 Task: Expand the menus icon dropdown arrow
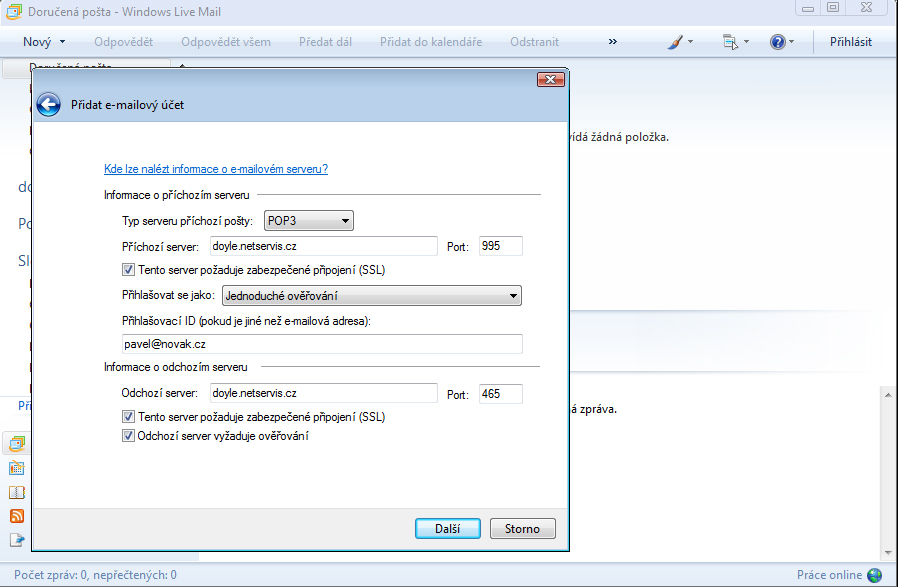tap(746, 42)
